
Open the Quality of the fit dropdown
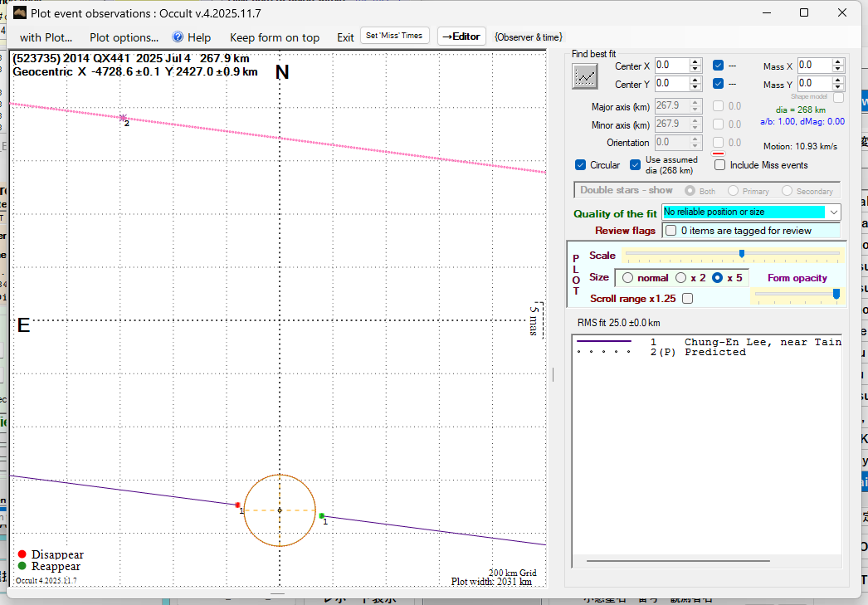click(833, 212)
